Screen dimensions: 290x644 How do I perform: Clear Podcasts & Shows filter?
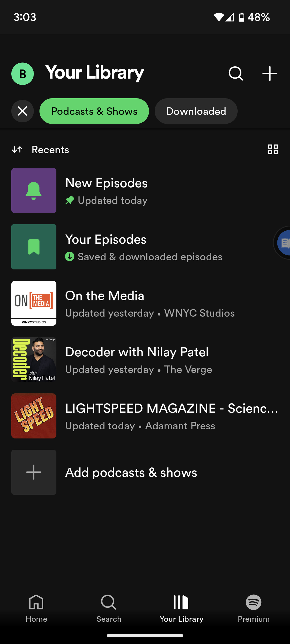pos(22,110)
